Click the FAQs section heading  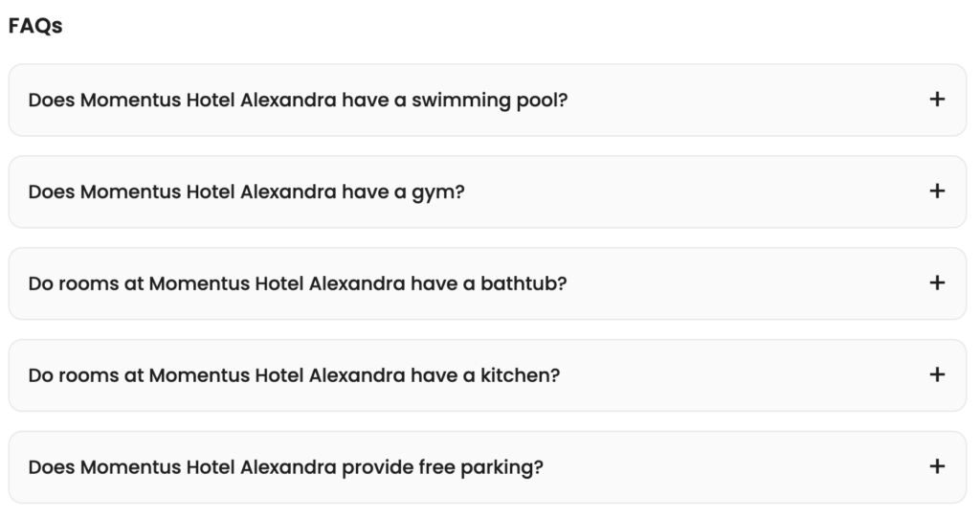point(35,26)
